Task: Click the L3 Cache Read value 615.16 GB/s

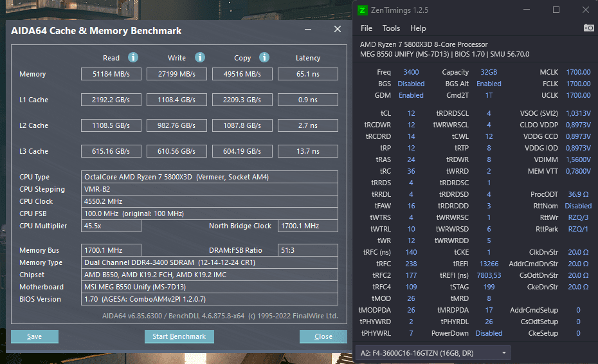Action: coord(111,151)
